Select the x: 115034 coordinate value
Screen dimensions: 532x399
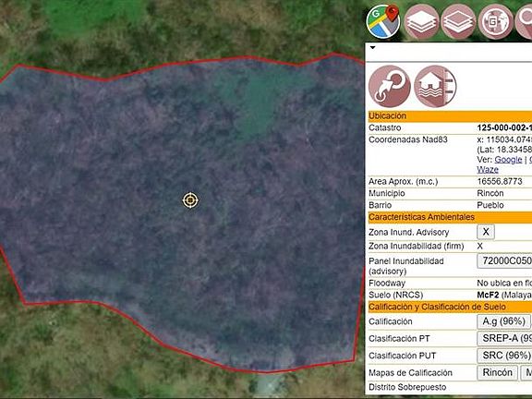pyautogui.click(x=504, y=139)
